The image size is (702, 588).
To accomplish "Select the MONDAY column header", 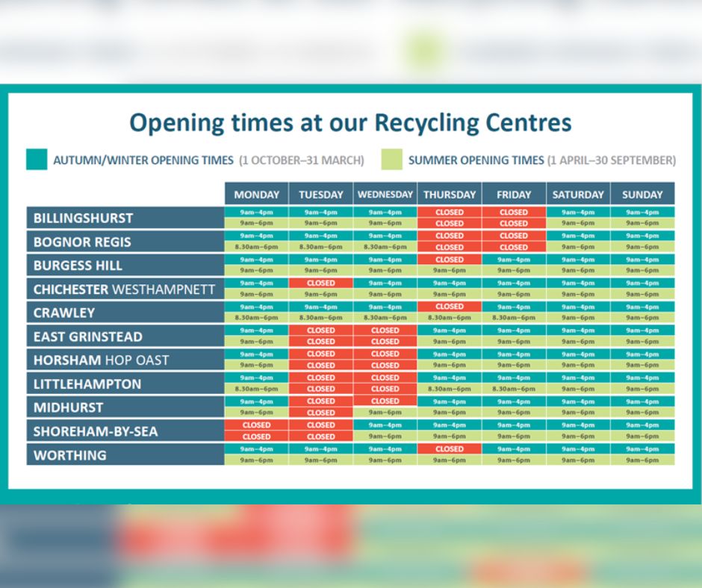I will point(256,194).
